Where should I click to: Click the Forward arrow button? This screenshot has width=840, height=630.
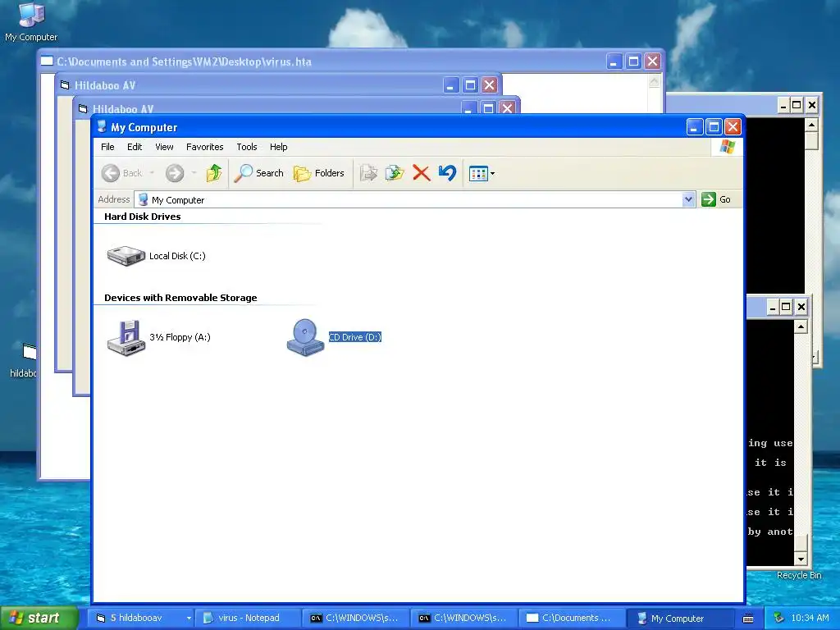coord(175,173)
